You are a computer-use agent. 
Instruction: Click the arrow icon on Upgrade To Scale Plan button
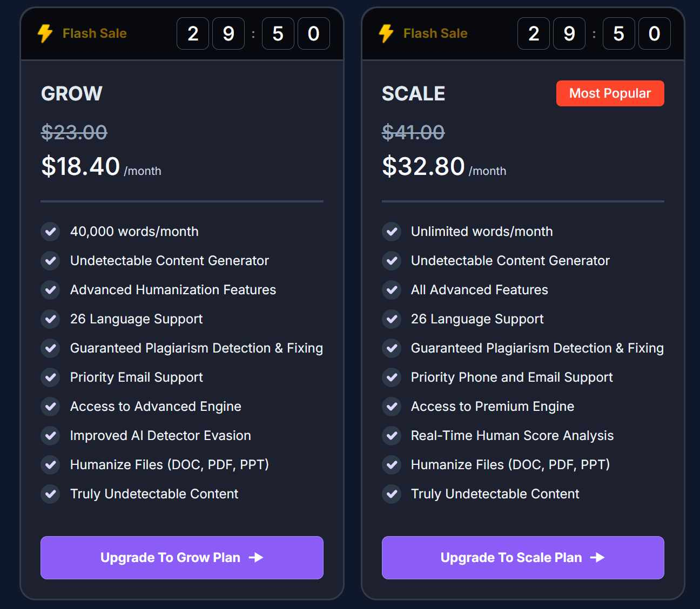pos(598,558)
